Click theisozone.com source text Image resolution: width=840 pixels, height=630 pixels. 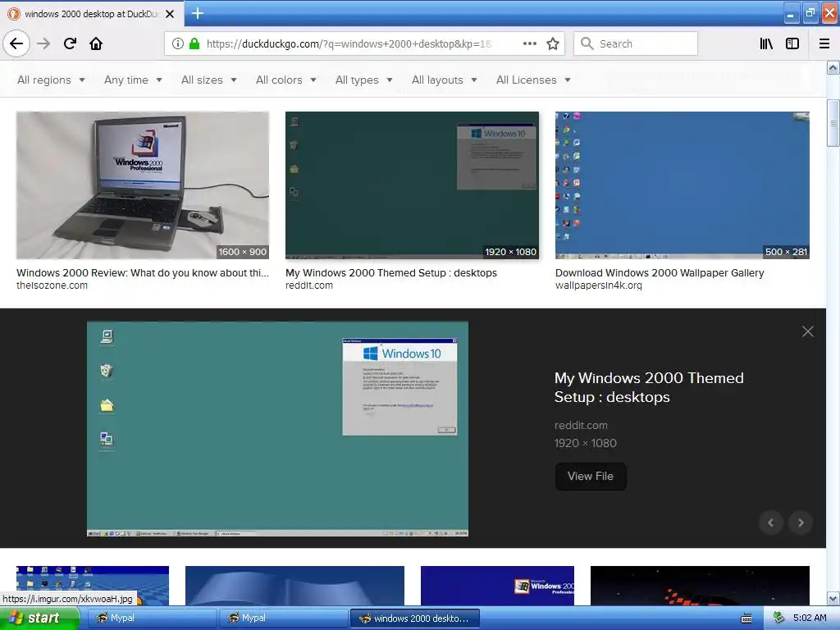[x=52, y=285]
